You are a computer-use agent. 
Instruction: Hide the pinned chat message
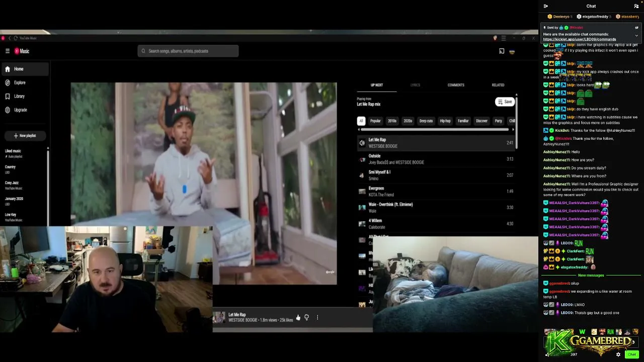[636, 28]
